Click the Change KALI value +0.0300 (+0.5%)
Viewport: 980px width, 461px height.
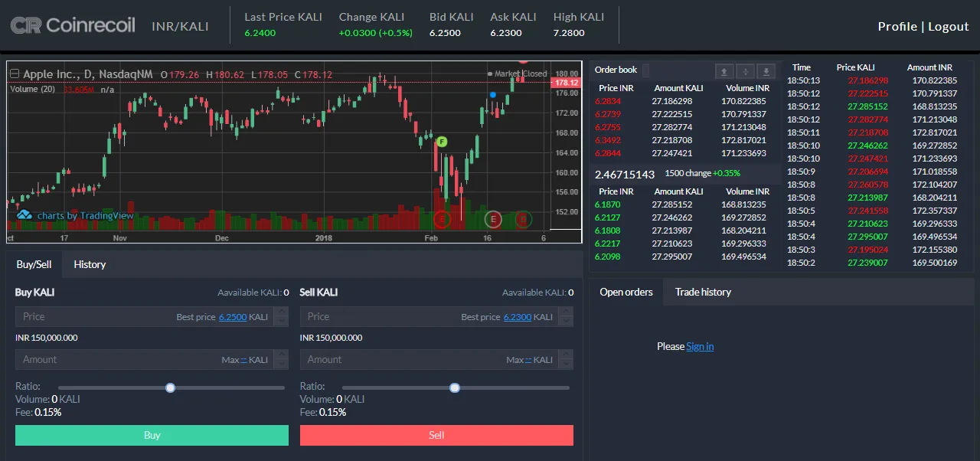coord(376,33)
